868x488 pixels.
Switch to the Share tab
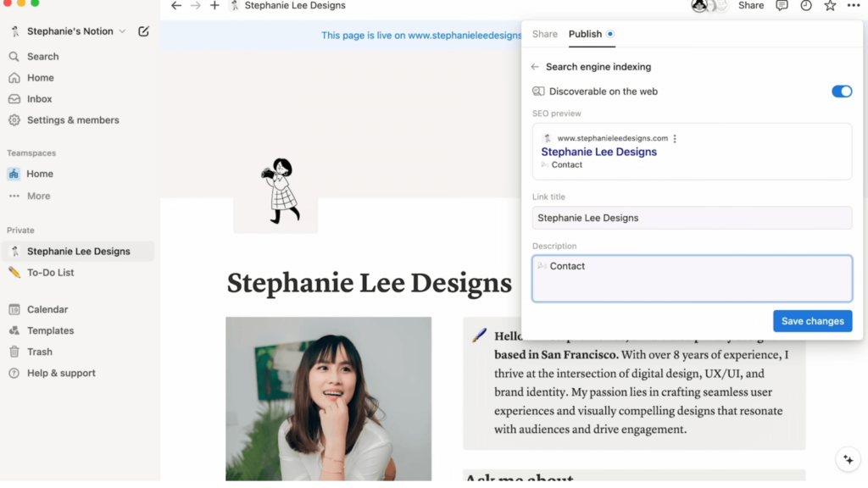pyautogui.click(x=545, y=34)
